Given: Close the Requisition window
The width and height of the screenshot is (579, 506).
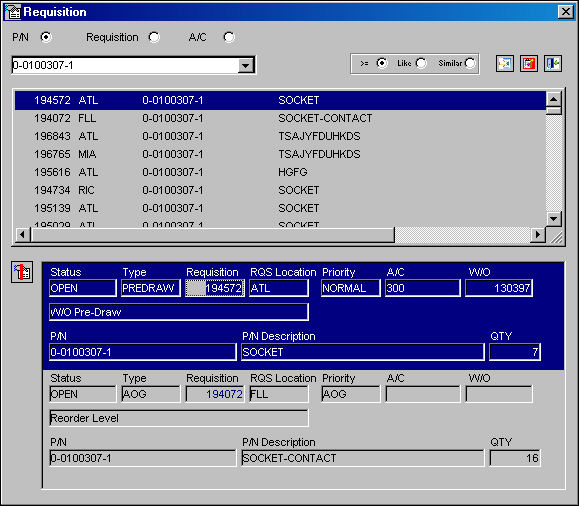Looking at the screenshot, I should [x=565, y=12].
